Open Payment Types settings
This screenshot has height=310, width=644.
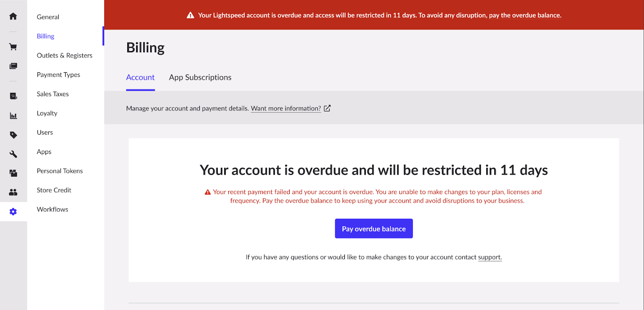pyautogui.click(x=58, y=75)
